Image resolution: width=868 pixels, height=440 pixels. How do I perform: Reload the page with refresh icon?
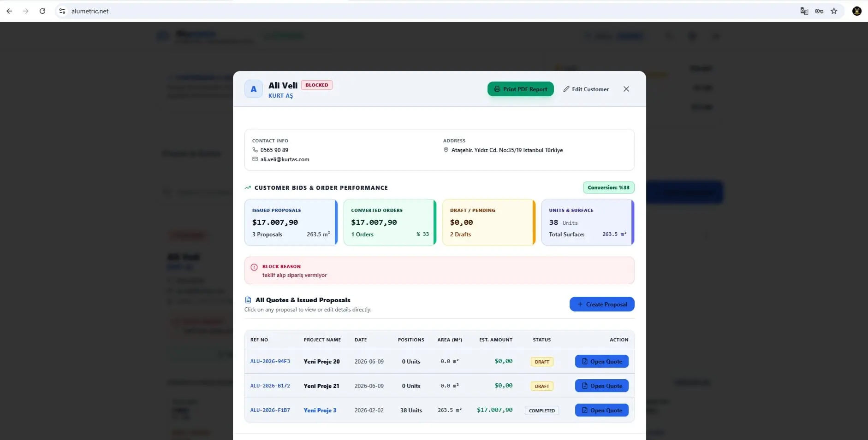tap(42, 11)
